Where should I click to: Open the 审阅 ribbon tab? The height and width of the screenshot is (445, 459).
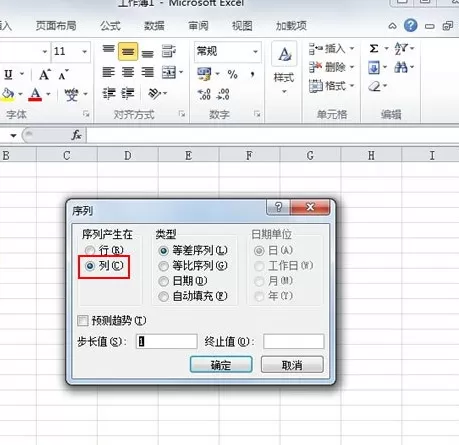tap(198, 26)
